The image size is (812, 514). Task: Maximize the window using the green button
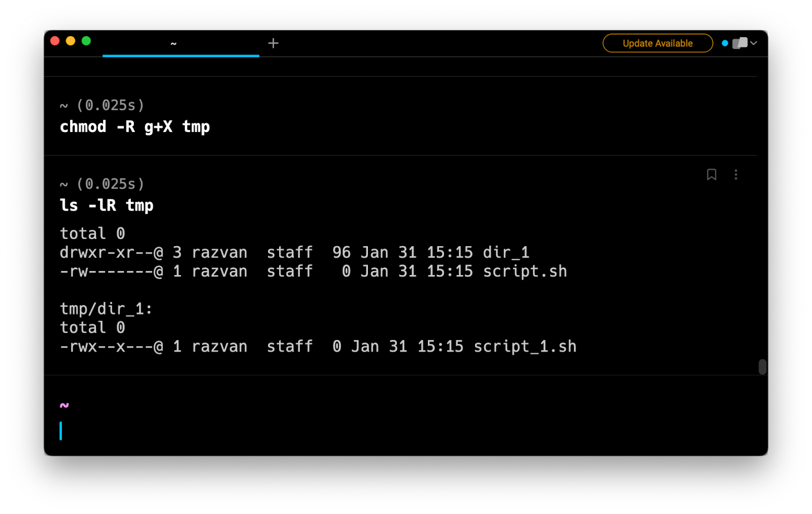click(x=86, y=41)
